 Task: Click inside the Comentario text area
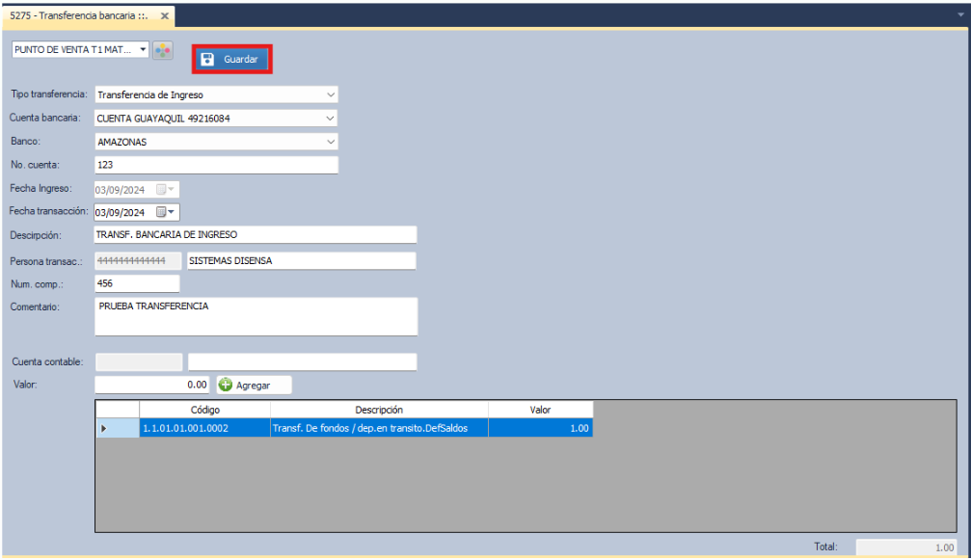click(255, 316)
